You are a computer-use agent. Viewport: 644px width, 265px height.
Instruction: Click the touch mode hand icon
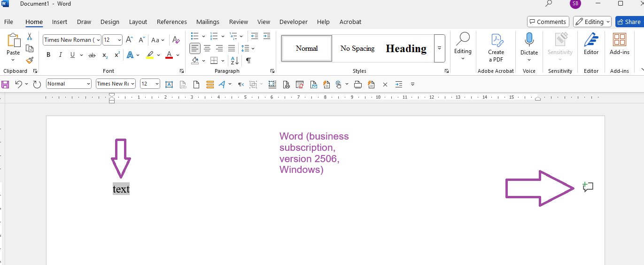(x=339, y=85)
